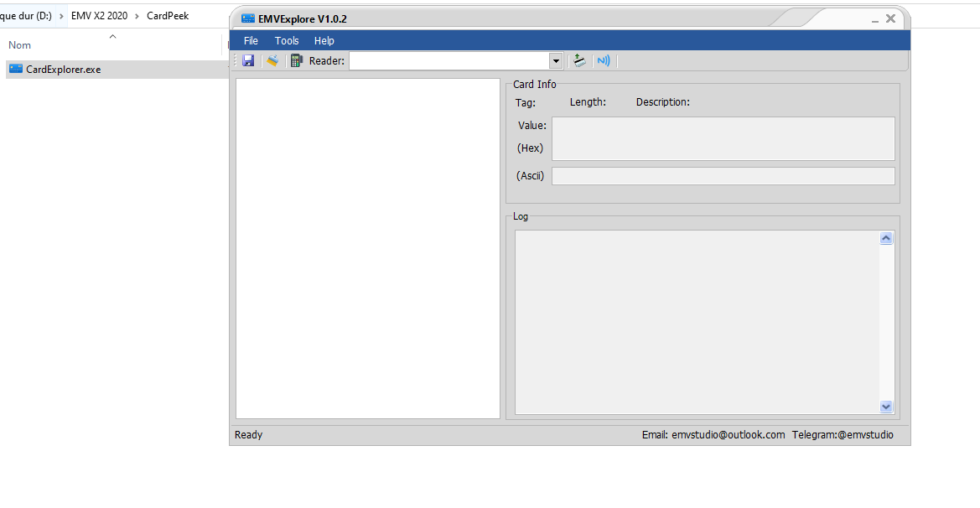Click the CardPeek breadcrumb in Explorer
The image size is (980, 508).
168,16
